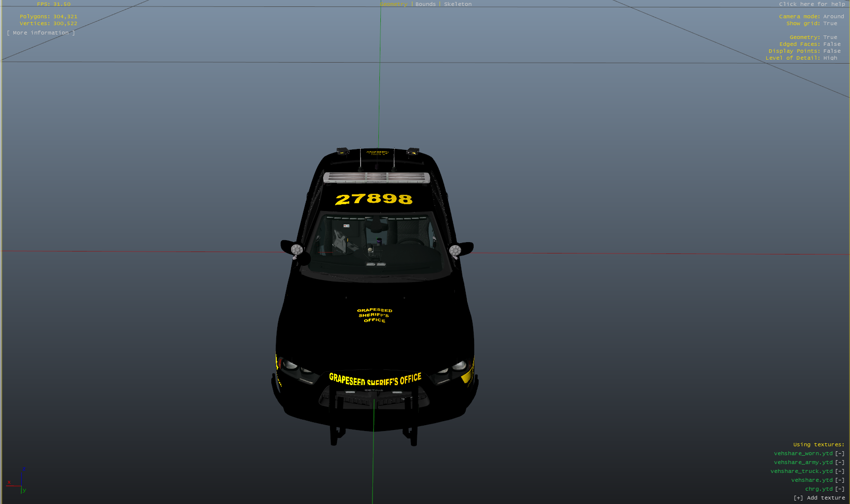Image resolution: width=850 pixels, height=504 pixels.
Task: Click [-] next to vehshare_truck.ytd
Action: pos(840,471)
